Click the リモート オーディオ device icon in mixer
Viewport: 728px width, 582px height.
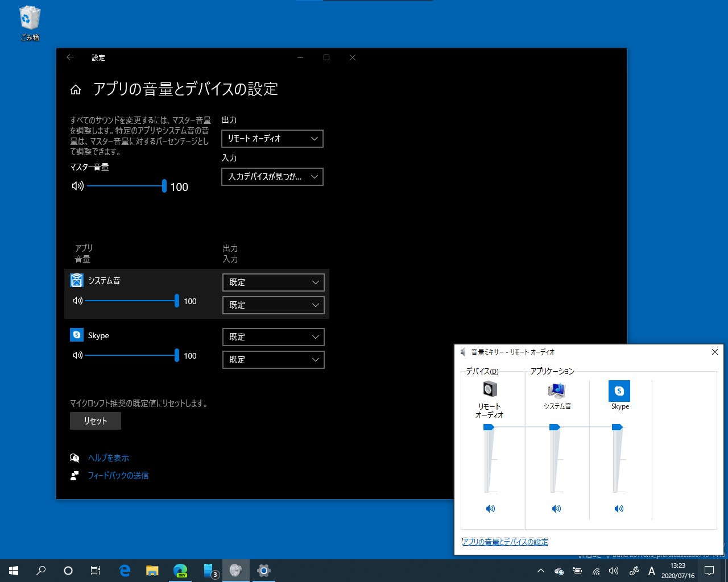click(x=490, y=389)
